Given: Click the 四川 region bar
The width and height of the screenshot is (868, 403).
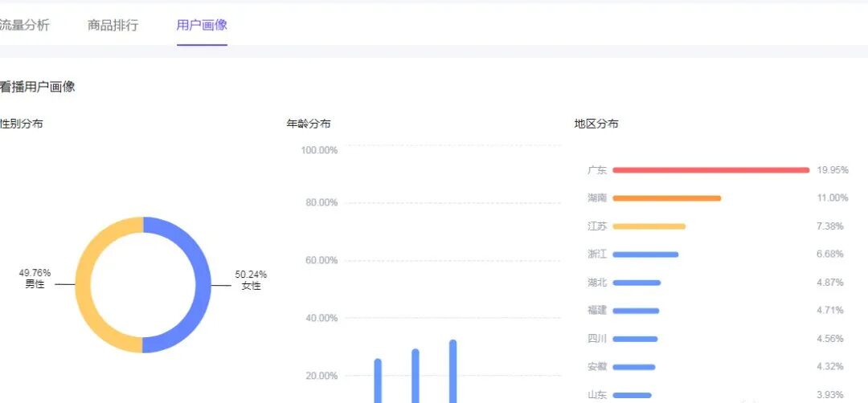Looking at the screenshot, I should point(635,339).
